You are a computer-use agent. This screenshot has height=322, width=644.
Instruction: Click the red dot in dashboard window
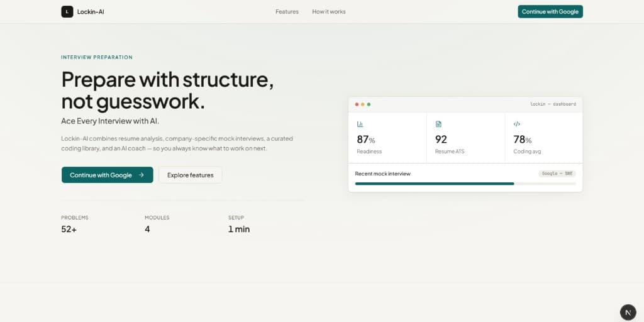pos(357,104)
